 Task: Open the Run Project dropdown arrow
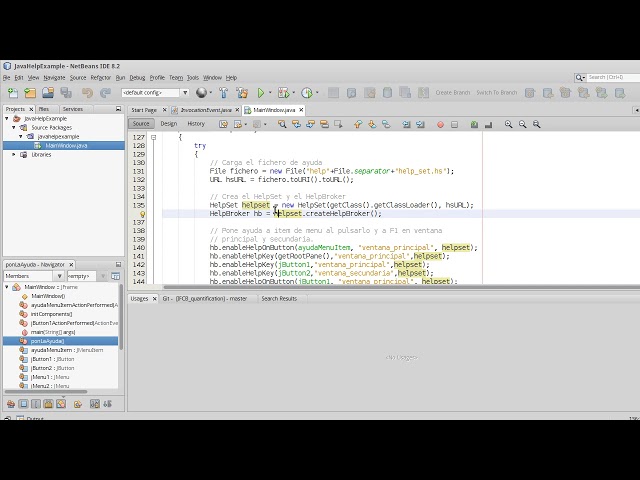click(x=270, y=93)
